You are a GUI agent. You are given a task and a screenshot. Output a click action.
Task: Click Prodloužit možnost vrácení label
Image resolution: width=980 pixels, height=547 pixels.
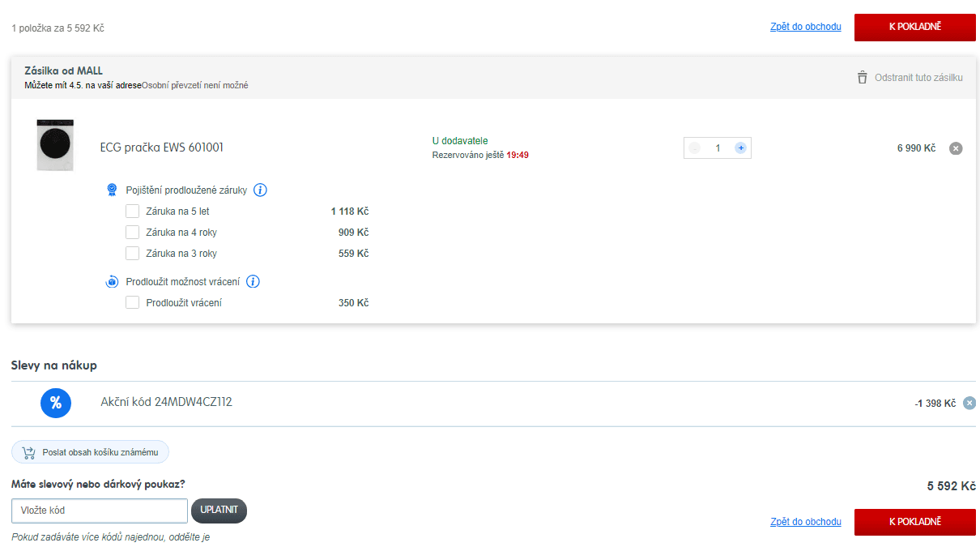(x=183, y=282)
